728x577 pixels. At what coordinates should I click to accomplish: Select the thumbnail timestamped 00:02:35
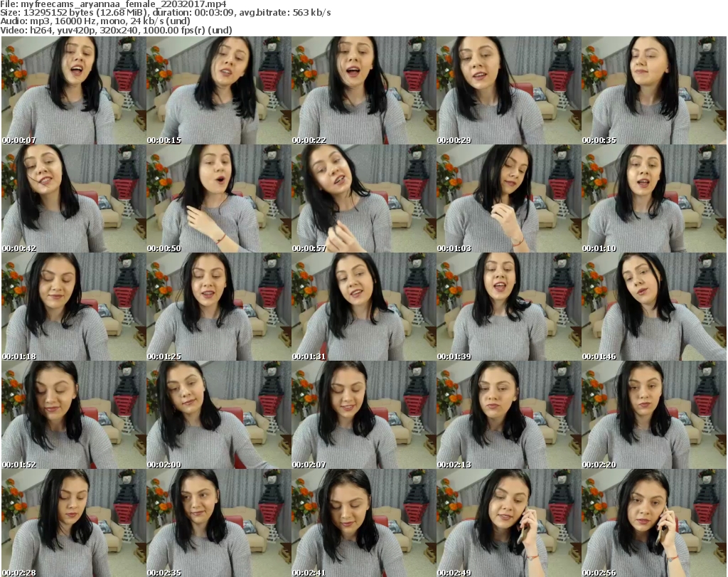pos(219,523)
